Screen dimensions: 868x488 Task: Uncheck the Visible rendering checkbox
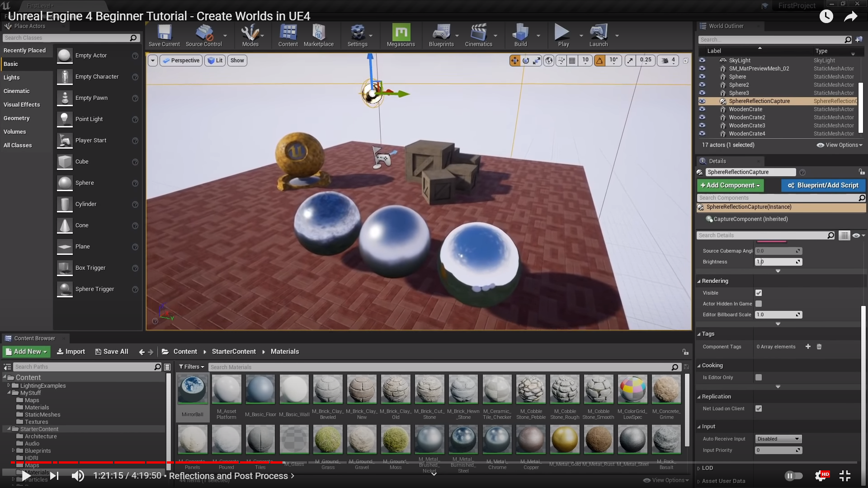[759, 293]
